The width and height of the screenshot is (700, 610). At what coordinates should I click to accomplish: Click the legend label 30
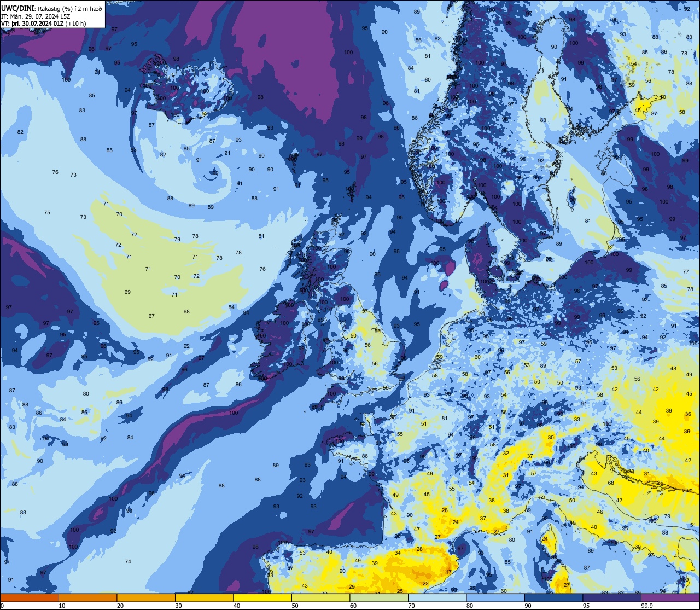point(178,606)
